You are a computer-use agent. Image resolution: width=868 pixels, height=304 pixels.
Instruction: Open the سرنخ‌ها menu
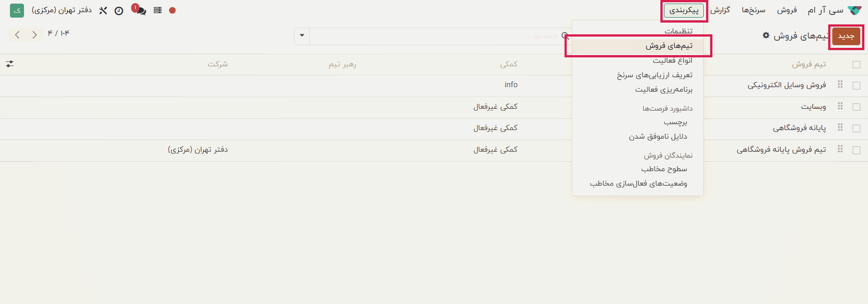[754, 10]
